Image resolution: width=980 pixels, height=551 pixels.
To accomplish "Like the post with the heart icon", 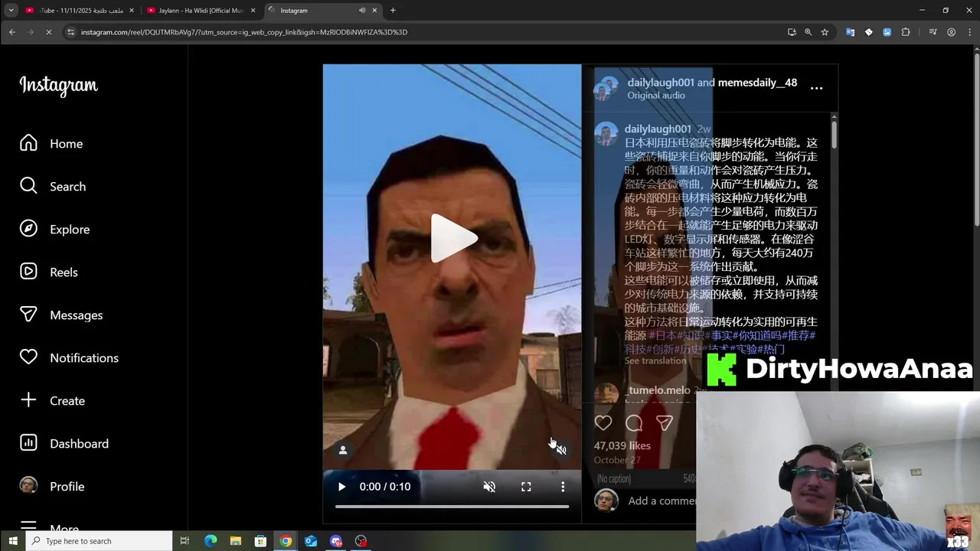I will tap(603, 422).
